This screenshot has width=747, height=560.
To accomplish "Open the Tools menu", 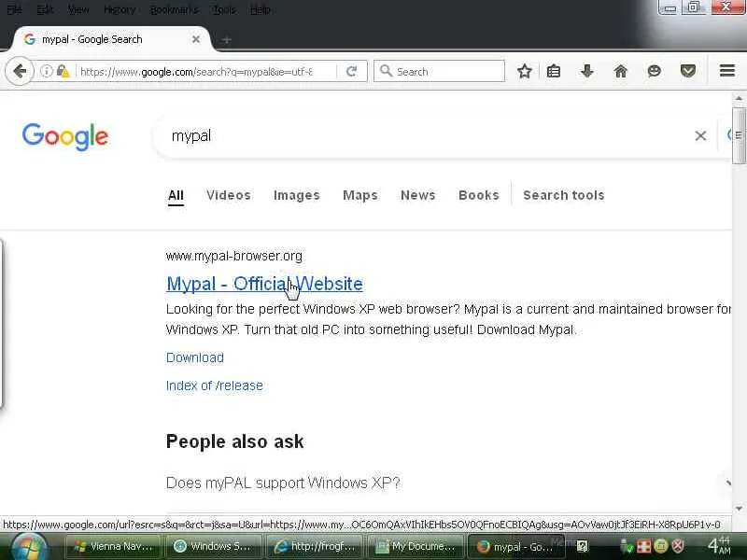I will click(x=224, y=9).
